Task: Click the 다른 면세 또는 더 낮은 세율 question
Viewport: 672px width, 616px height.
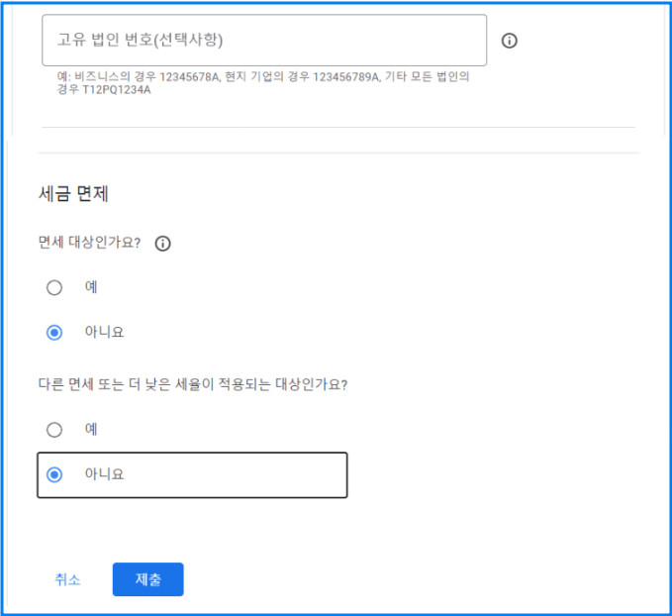Action: (x=193, y=384)
